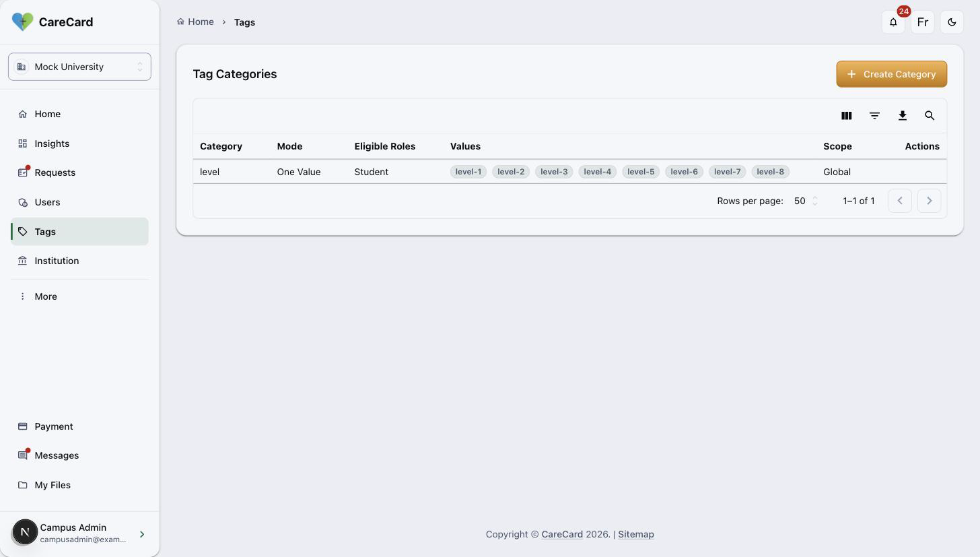Screen dimensions: 980x557
Task: Open CareCard footer link
Action: tap(562, 534)
